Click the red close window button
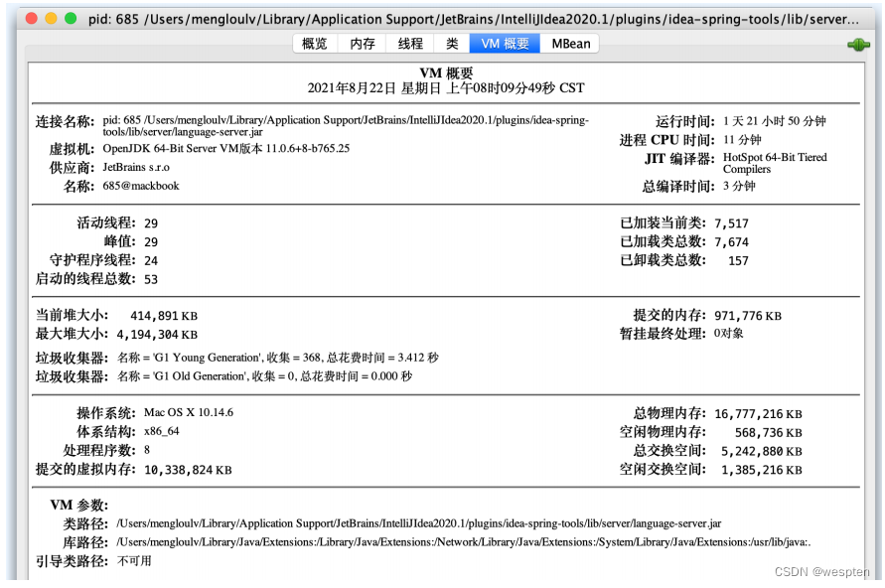The image size is (885, 588). pyautogui.click(x=32, y=18)
